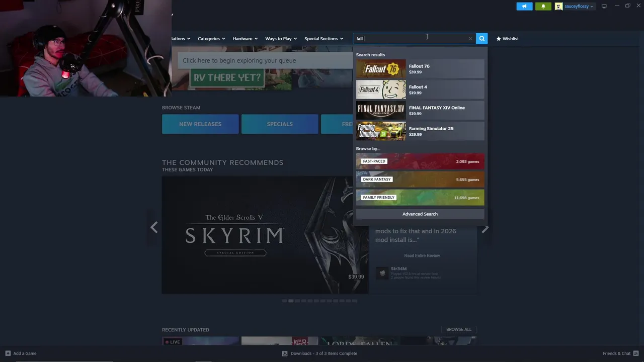The image size is (644, 362).
Task: Select FINAL FANTASY XIV Online result title
Action: pos(437,108)
